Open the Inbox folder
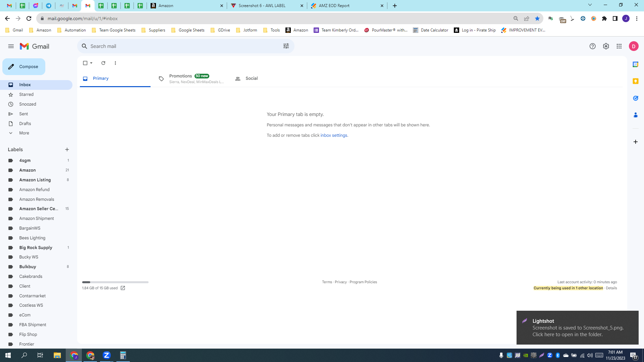The width and height of the screenshot is (644, 362). click(x=36, y=85)
